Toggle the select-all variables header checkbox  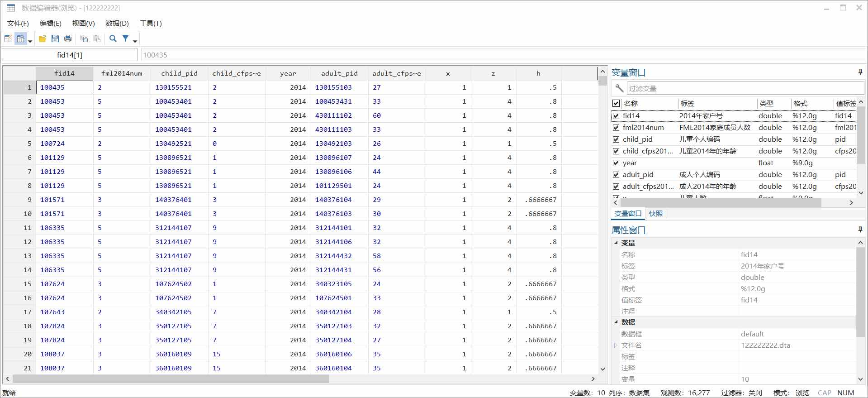coord(616,103)
